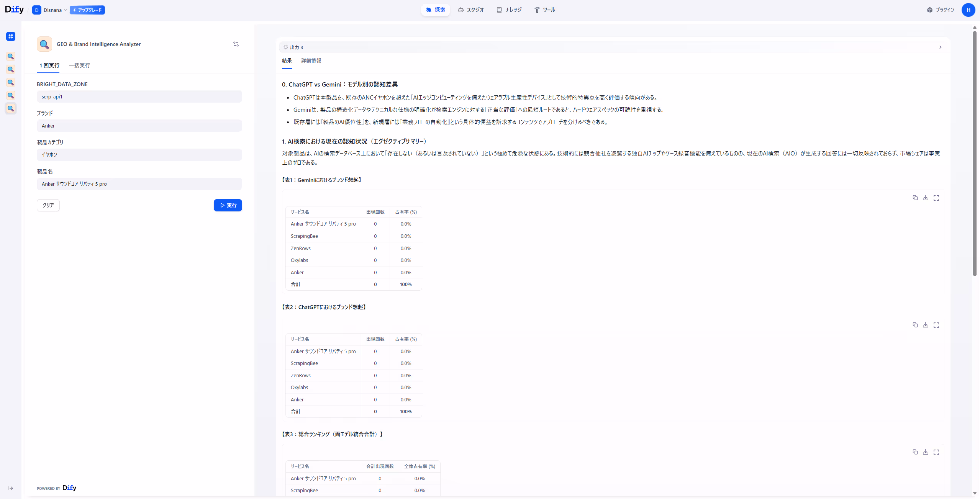The height and width of the screenshot is (499, 980).
Task: Click 合計出現回数 header in ranking table
Action: [380, 466]
